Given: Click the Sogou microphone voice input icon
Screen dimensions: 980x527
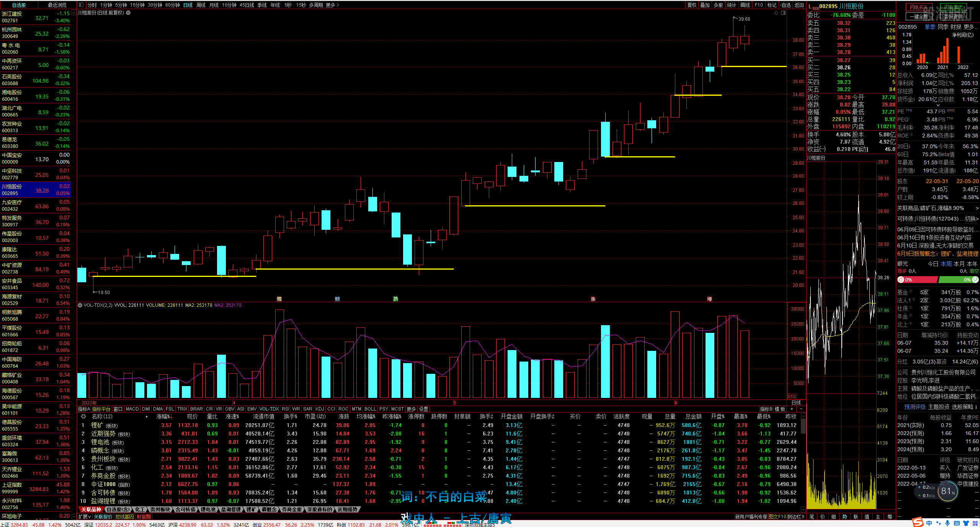Looking at the screenshot, I should click(947, 523).
